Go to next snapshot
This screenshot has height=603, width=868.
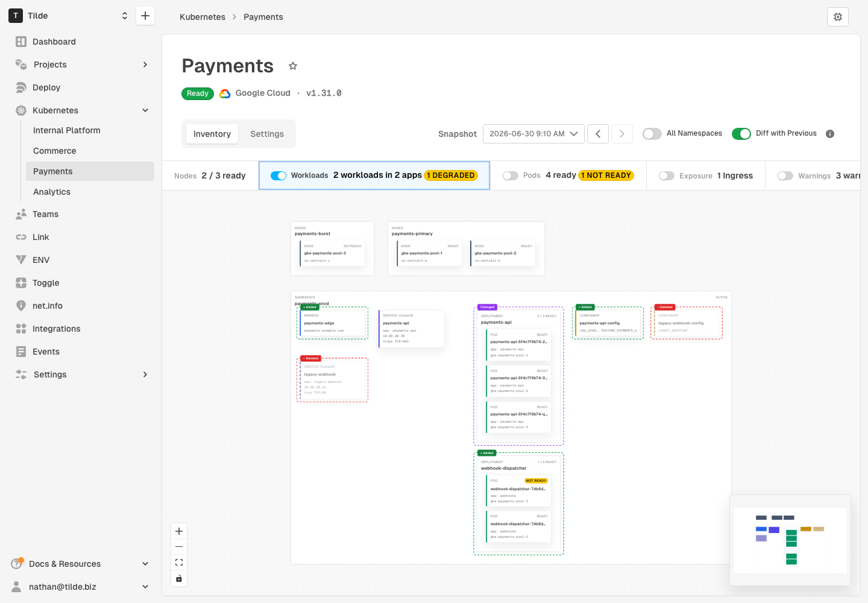(x=622, y=134)
